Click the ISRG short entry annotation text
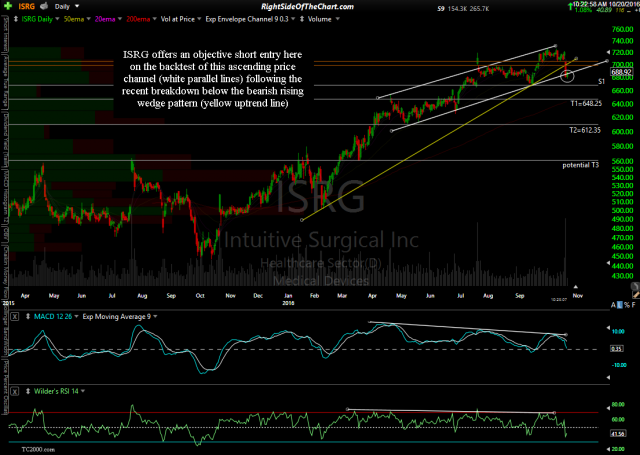The image size is (640, 455). [213, 79]
